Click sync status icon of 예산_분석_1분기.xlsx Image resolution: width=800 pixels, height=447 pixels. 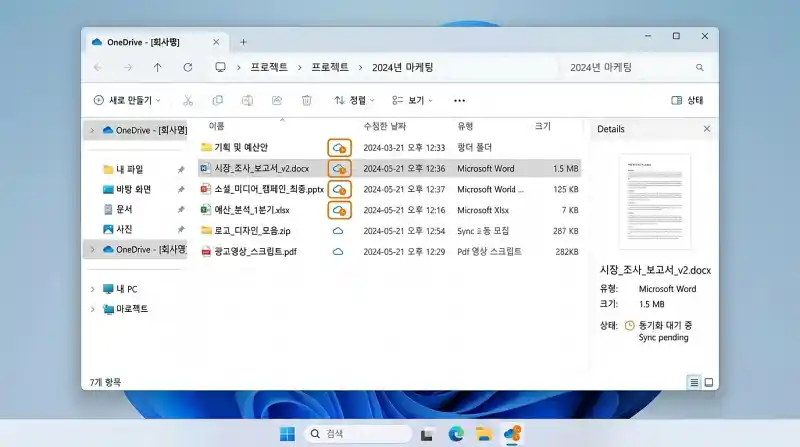pos(339,210)
